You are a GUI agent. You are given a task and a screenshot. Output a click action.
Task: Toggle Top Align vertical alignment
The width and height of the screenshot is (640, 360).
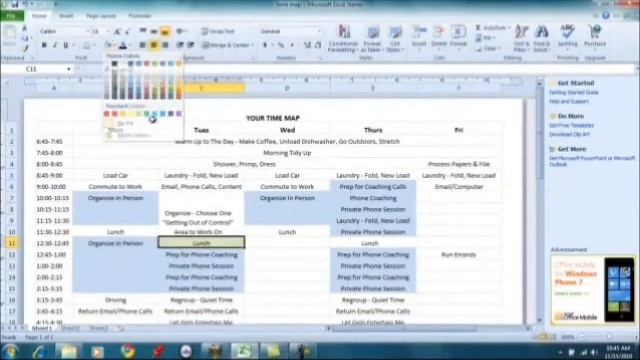pos(142,31)
